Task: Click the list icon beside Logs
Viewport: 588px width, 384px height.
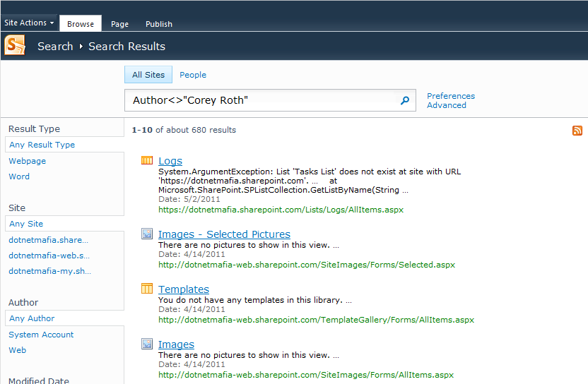Action: click(x=147, y=160)
